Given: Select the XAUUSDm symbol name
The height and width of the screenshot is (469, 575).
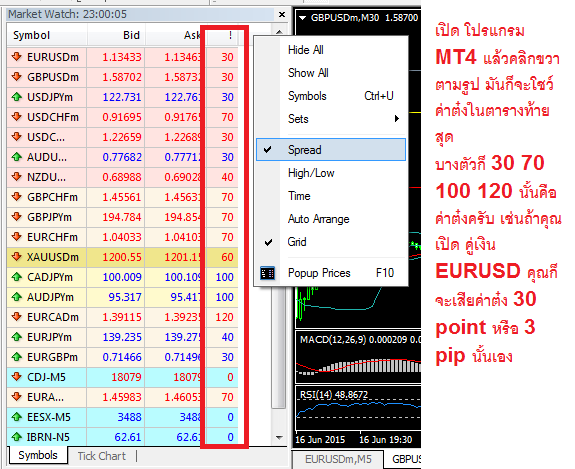Looking at the screenshot, I should coord(53,257).
